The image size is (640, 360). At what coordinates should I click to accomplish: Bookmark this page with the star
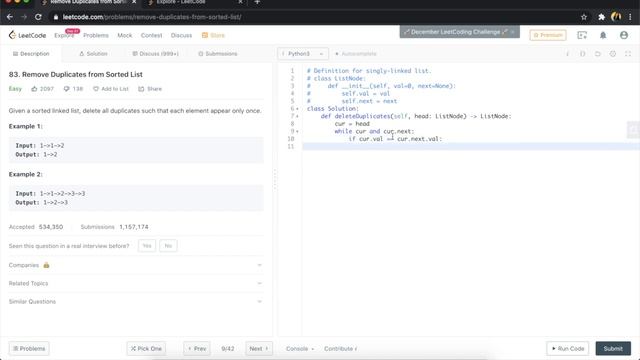tap(584, 17)
